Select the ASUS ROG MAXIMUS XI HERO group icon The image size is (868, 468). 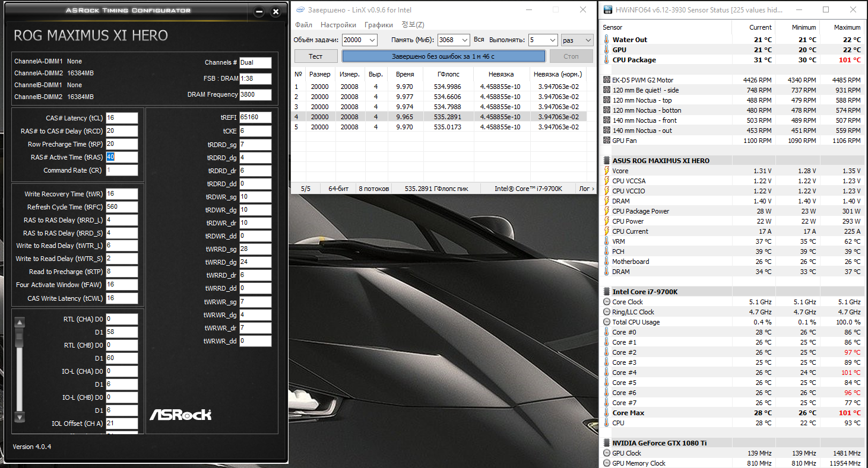tap(606, 161)
